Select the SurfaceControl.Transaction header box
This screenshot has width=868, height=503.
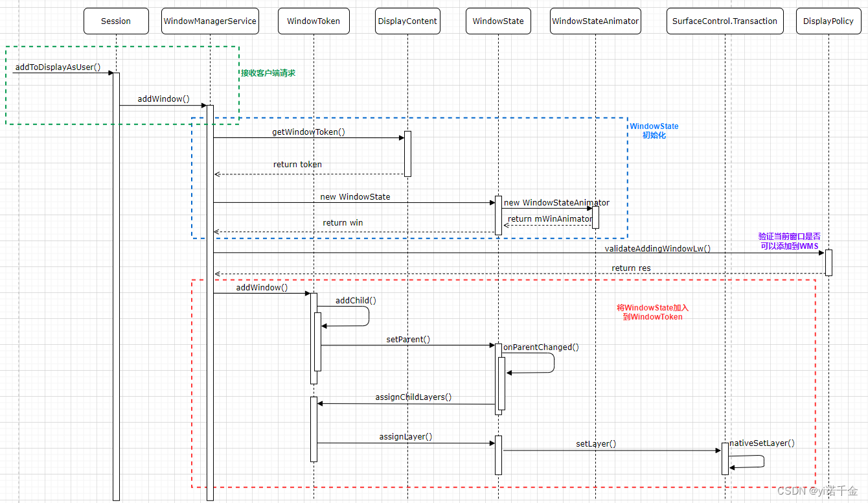(x=725, y=21)
